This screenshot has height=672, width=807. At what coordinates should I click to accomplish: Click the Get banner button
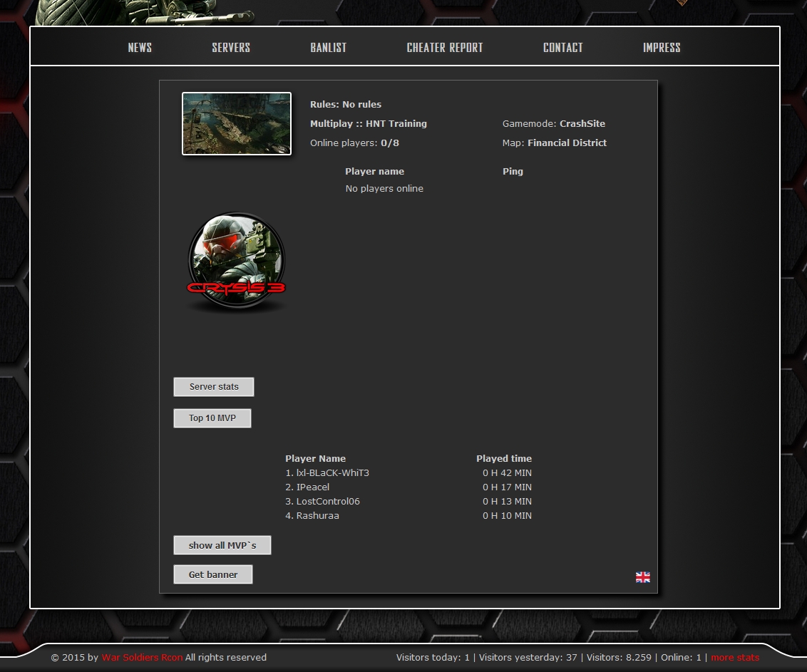[x=213, y=574]
